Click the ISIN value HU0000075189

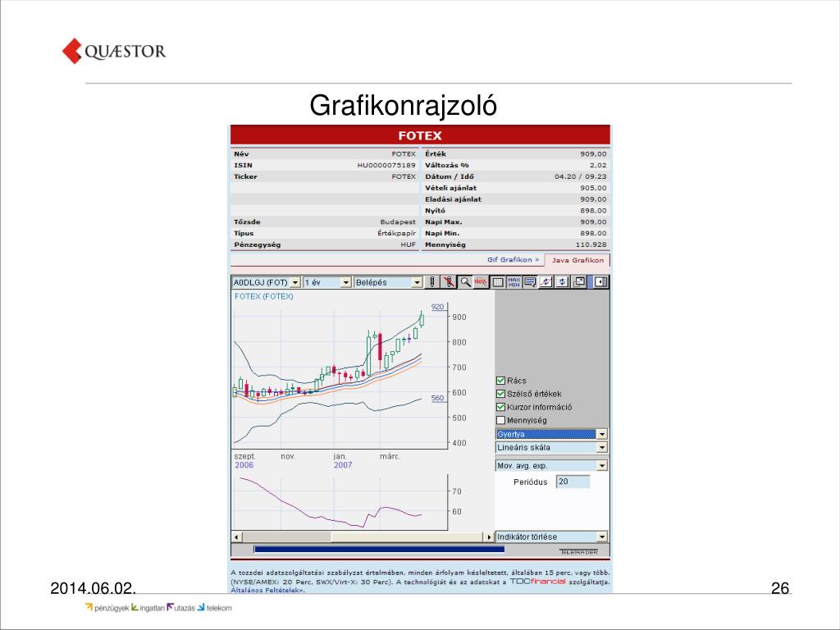tap(386, 165)
